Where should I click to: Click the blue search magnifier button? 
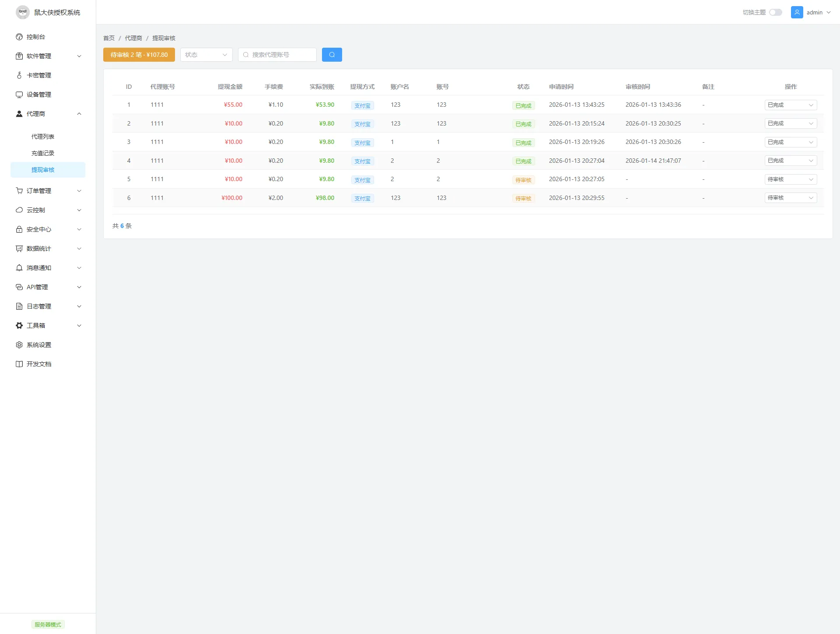[x=332, y=55]
